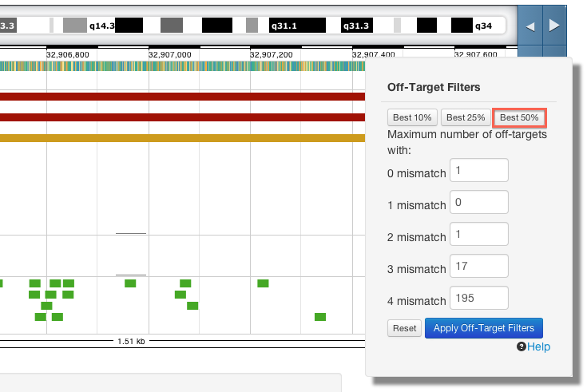Click the right scroll arrow button
587x392 pixels.
[x=554, y=26]
